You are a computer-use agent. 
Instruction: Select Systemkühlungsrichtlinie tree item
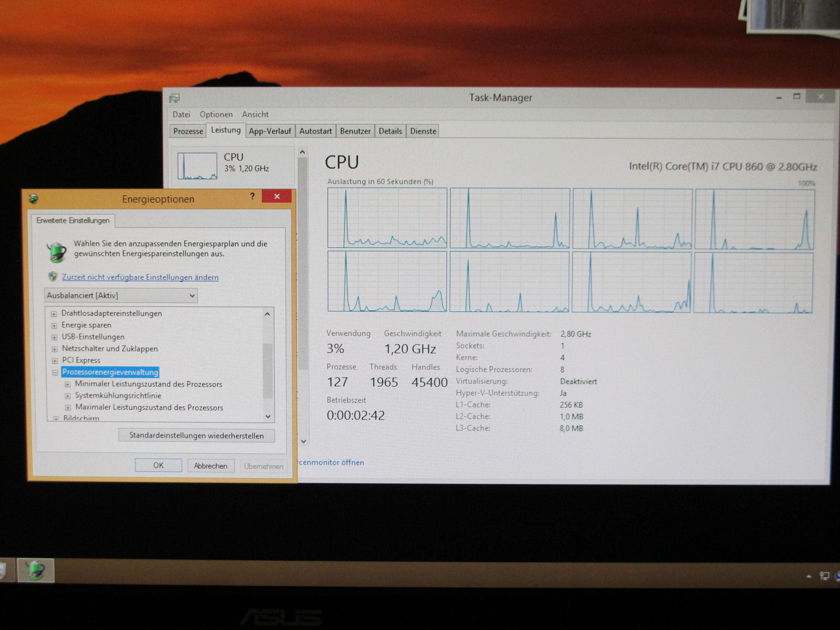(118, 396)
